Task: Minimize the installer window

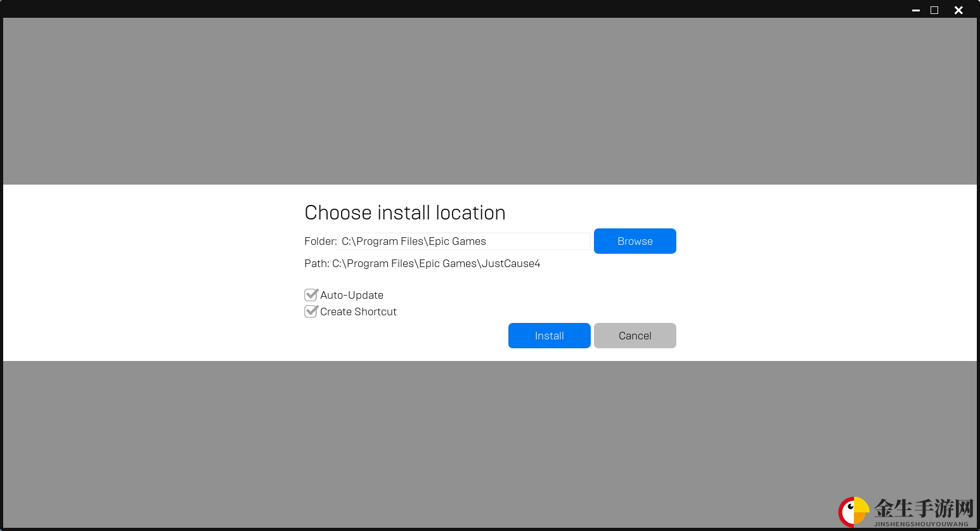Action: (915, 10)
